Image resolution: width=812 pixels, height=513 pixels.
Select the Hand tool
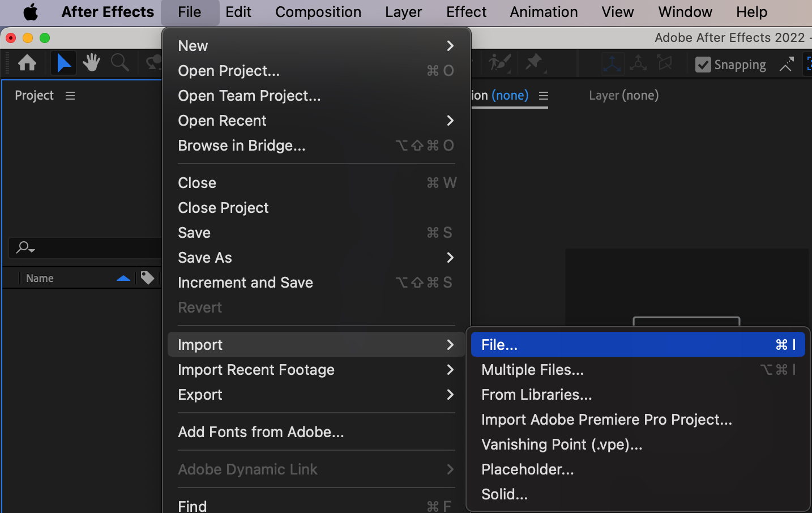(x=91, y=63)
